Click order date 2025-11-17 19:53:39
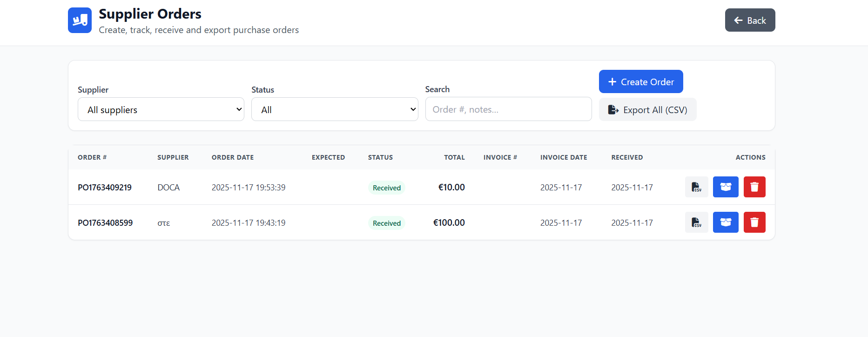Image resolution: width=868 pixels, height=337 pixels. click(249, 187)
